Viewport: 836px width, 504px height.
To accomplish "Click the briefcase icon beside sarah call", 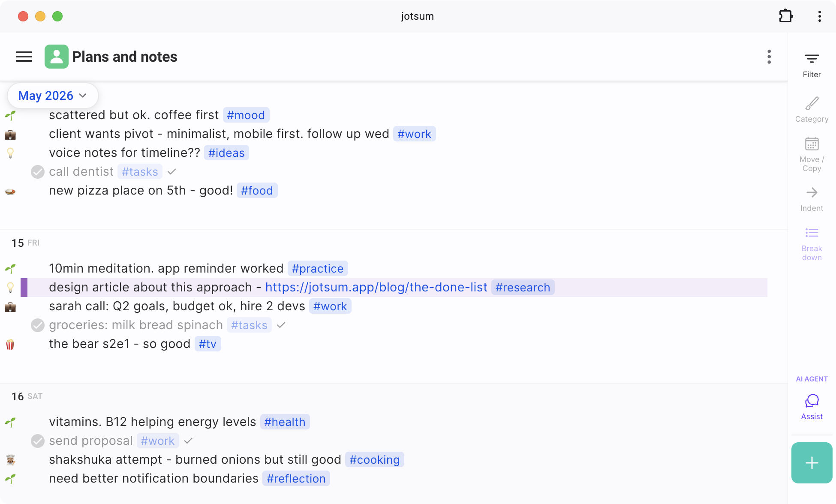I will pos(10,307).
